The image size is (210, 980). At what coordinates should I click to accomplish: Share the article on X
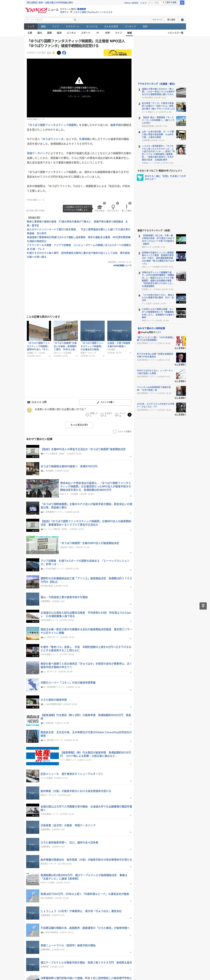point(59,53)
